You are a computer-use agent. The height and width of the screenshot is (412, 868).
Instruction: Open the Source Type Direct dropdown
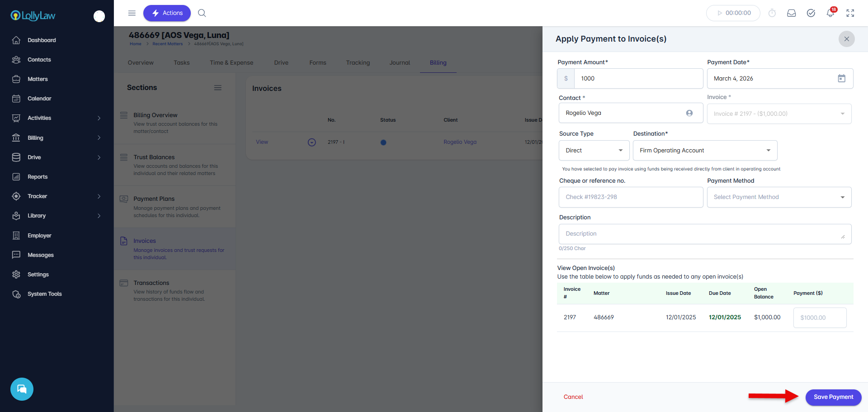(x=594, y=151)
